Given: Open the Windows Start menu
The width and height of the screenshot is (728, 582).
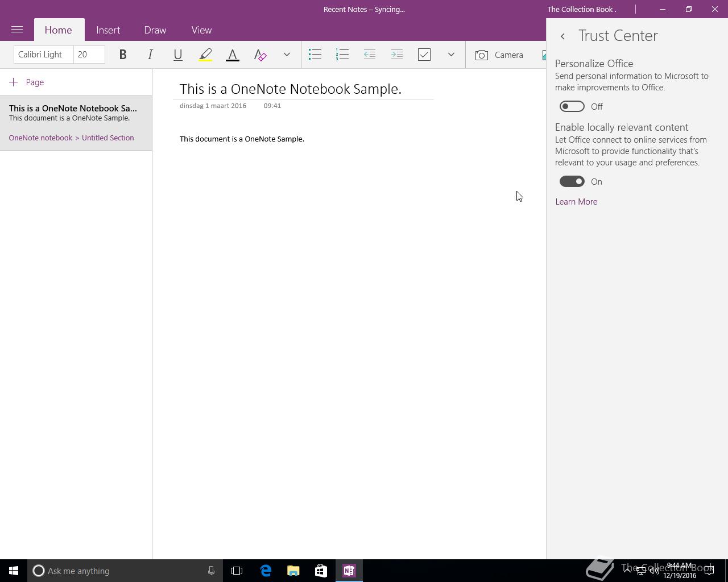Looking at the screenshot, I should [x=14, y=571].
